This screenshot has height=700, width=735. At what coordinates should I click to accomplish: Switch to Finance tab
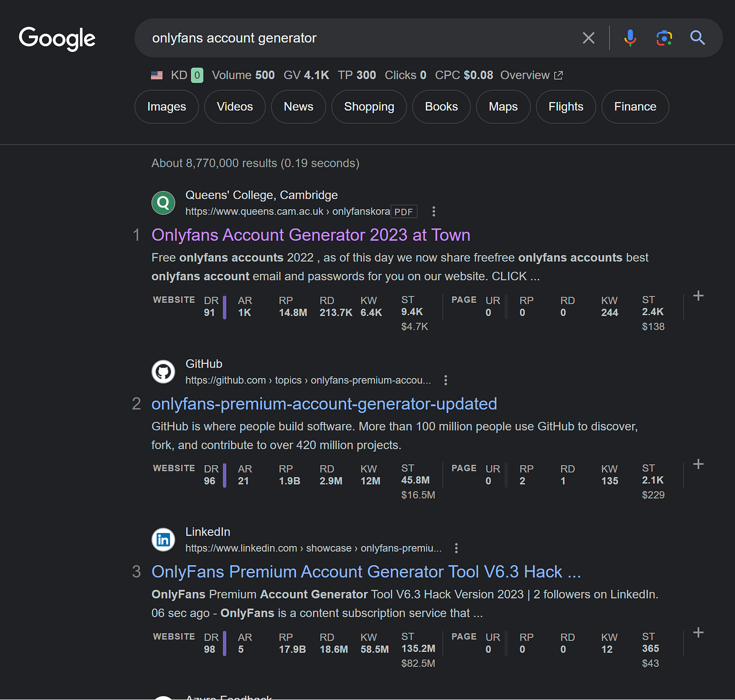pos(635,107)
